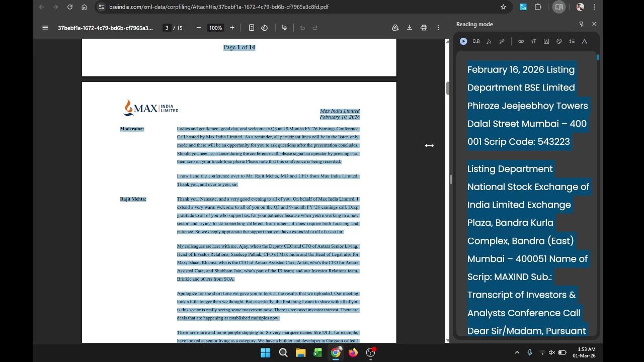Screen dimensions: 644x362
Task: Open the clock showing 1:53 AM
Action: point(584,352)
